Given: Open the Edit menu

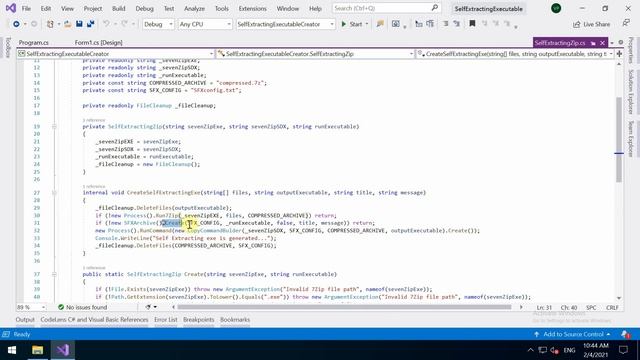Looking at the screenshot, I should [x=46, y=9].
